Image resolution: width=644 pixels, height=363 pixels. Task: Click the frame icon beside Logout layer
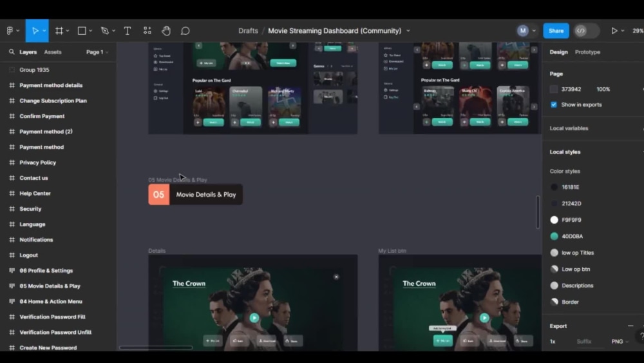click(x=12, y=255)
